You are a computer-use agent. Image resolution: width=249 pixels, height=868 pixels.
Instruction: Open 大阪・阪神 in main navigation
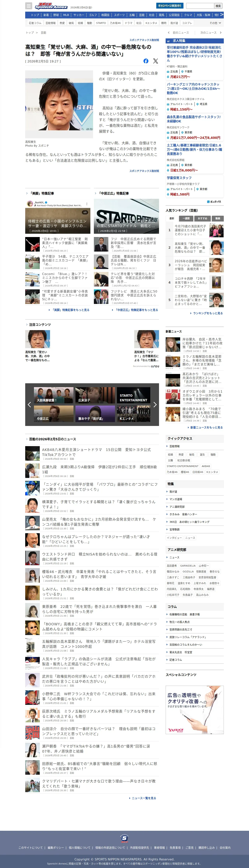203,15
